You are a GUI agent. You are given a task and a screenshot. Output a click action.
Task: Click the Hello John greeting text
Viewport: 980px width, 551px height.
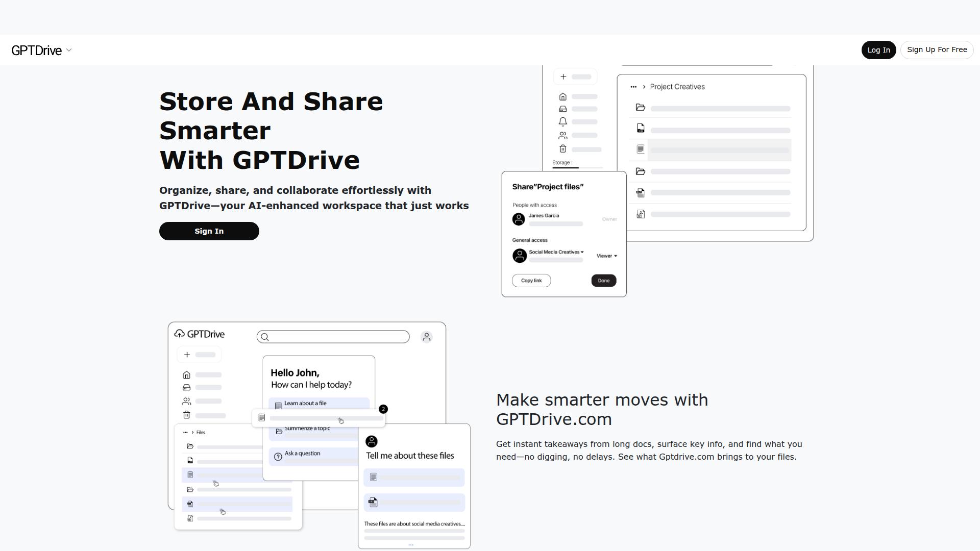point(295,373)
